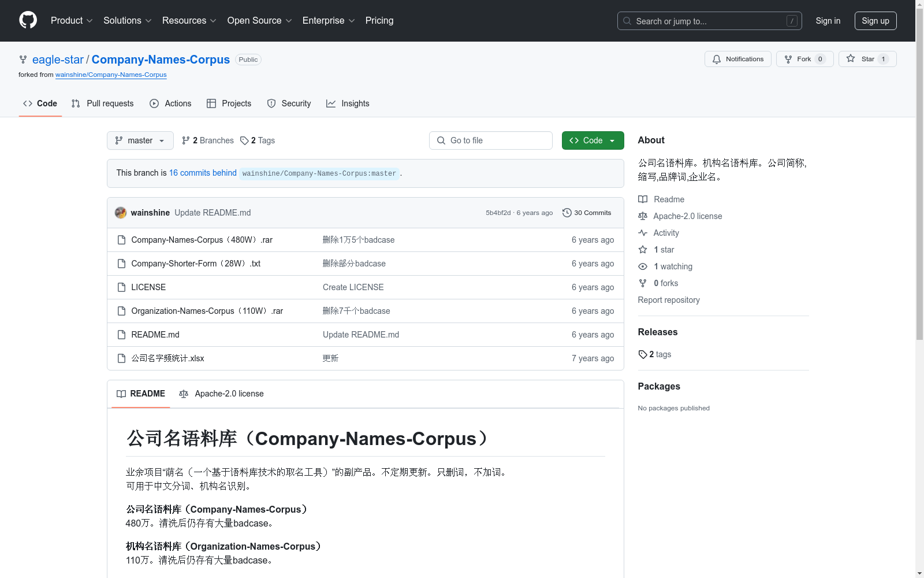
Task: Open Company-Names-Corpus（480W）.rar file
Action: point(202,240)
